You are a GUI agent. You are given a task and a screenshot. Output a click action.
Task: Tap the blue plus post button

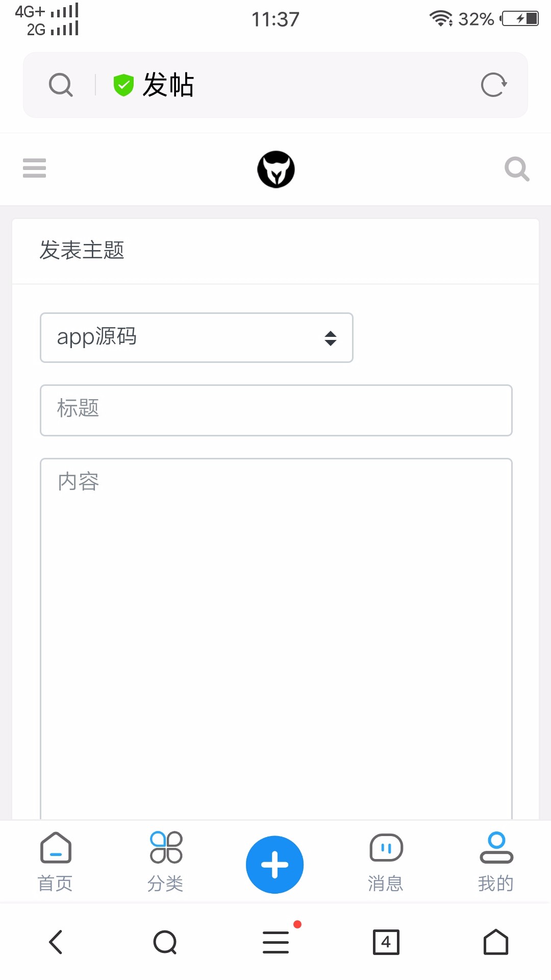(x=275, y=865)
